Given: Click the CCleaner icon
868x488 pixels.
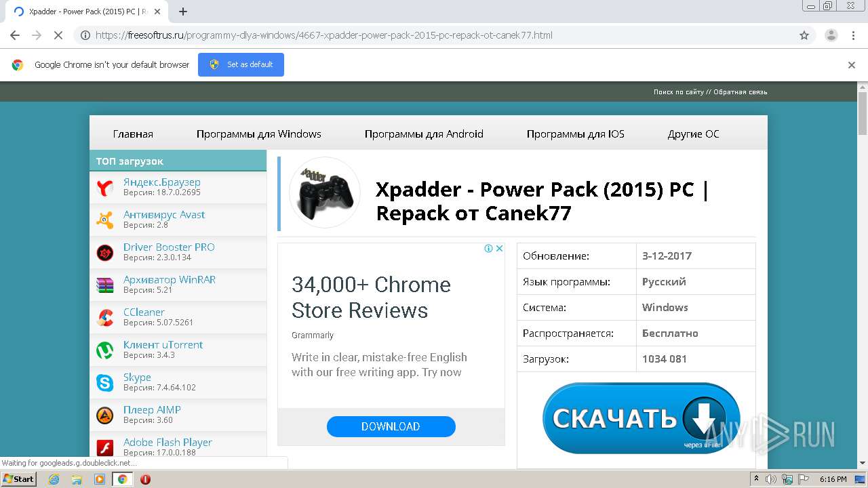Looking at the screenshot, I should pyautogui.click(x=104, y=318).
